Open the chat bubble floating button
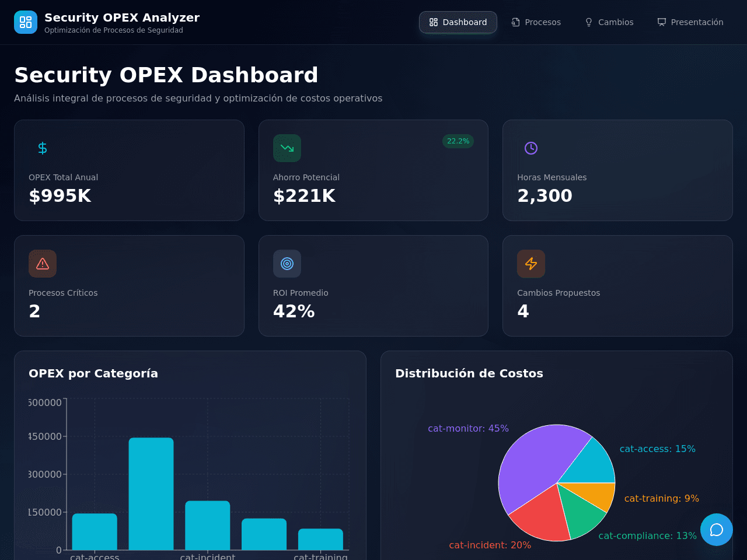Screen dimensions: 747x560 click(717, 530)
